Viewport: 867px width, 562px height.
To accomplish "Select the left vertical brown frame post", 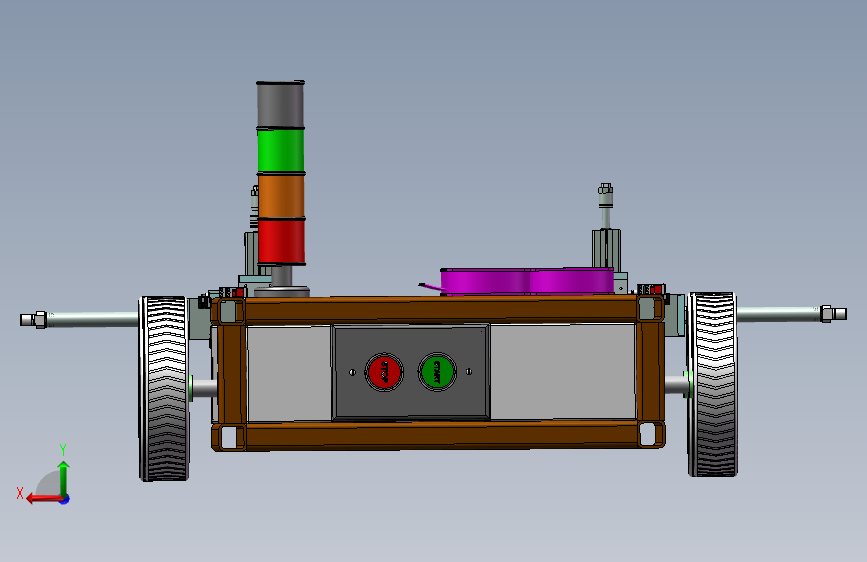I will tap(232, 373).
